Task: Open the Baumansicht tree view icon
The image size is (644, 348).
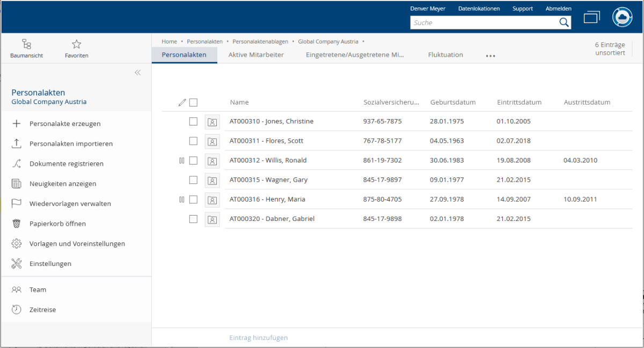Action: [26, 45]
